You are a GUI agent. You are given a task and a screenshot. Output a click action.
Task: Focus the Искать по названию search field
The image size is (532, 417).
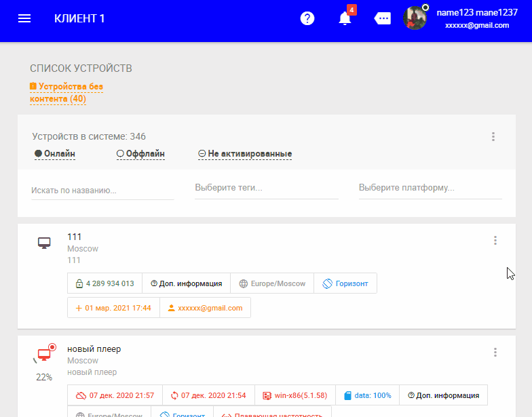coord(102,191)
